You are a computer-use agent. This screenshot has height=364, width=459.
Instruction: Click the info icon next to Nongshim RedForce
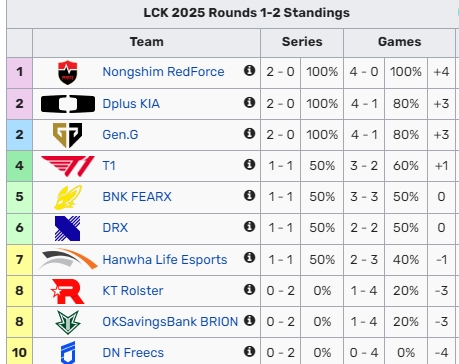pyautogui.click(x=249, y=70)
